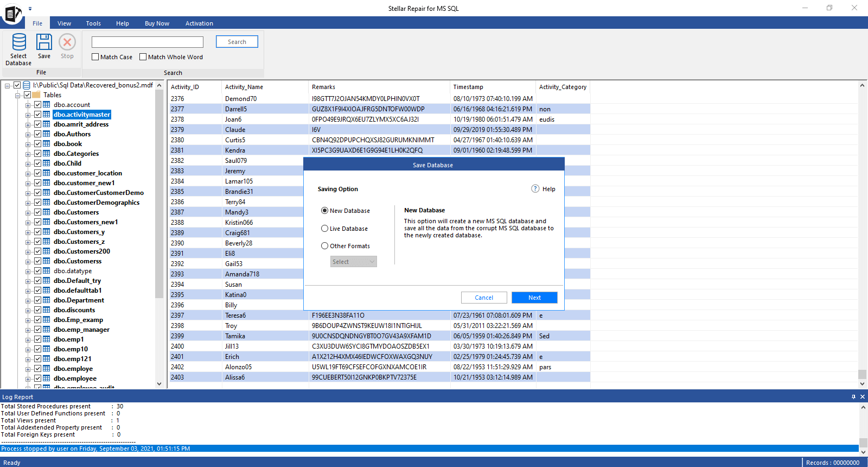The image size is (868, 467).
Task: Open the View ribbon tab
Action: pos(64,23)
